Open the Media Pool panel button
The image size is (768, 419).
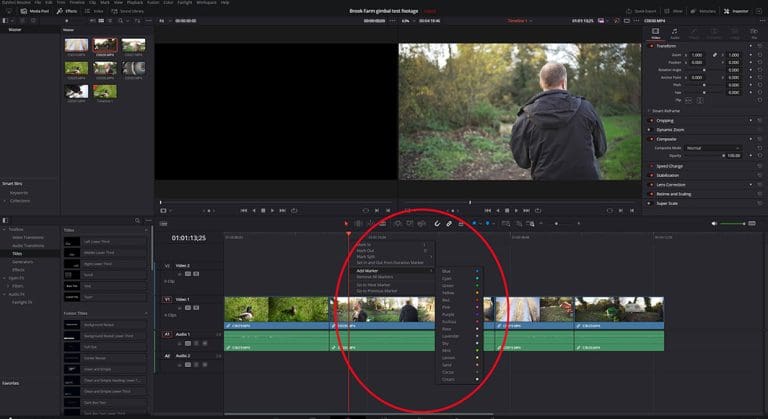[x=35, y=11]
